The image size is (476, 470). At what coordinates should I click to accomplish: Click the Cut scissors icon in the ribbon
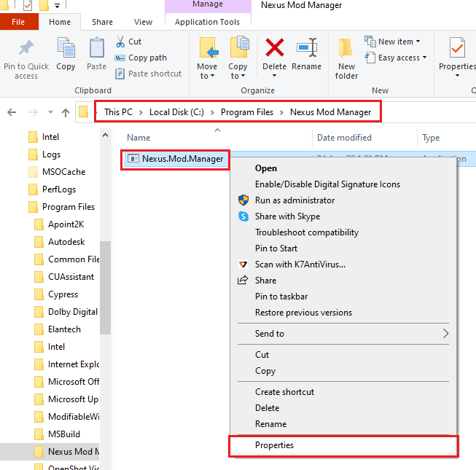coord(120,42)
